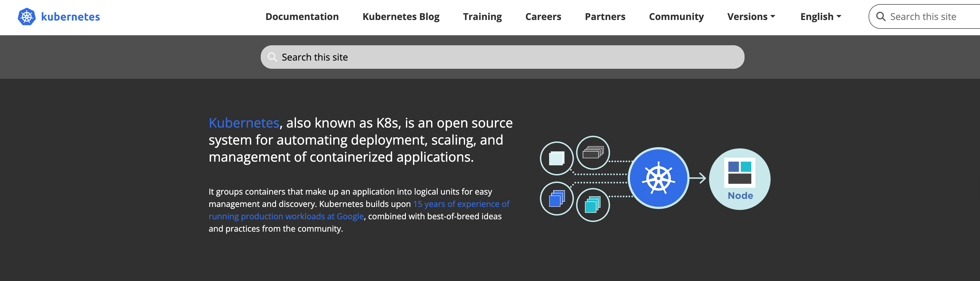This screenshot has height=281, width=980.
Task: Visit the Community page
Action: pos(676,17)
